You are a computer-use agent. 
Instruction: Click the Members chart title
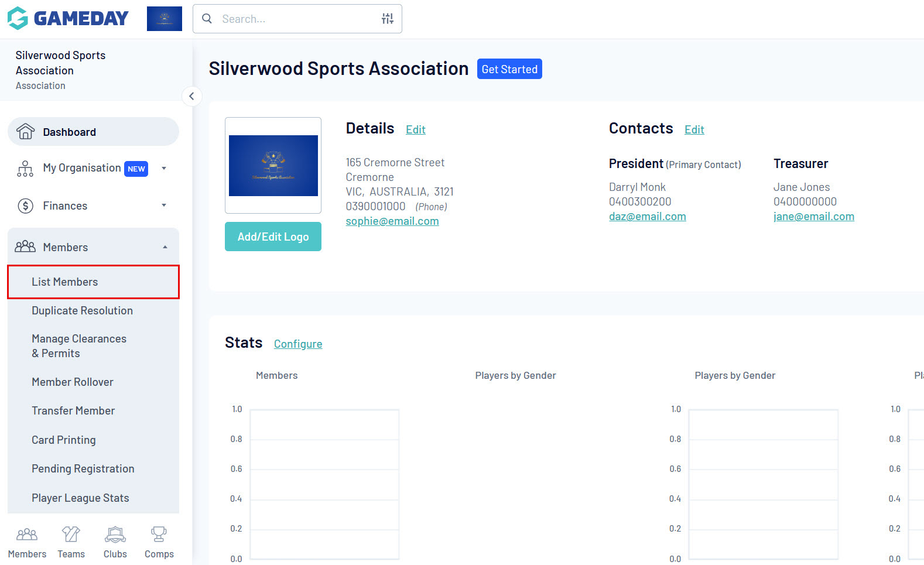pyautogui.click(x=277, y=375)
